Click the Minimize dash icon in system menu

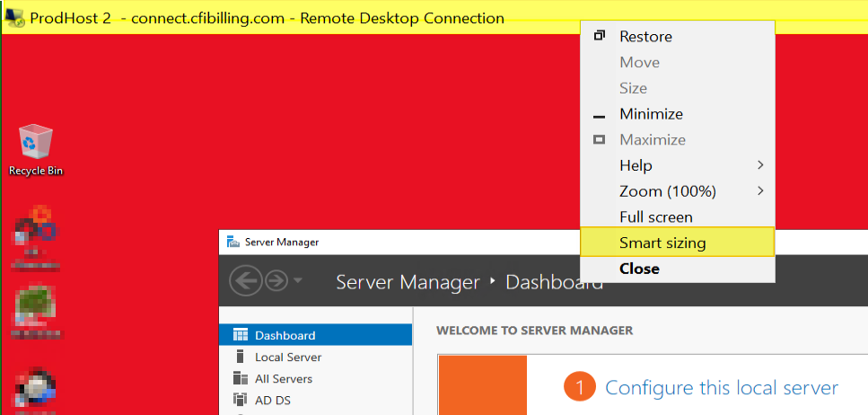(x=599, y=117)
